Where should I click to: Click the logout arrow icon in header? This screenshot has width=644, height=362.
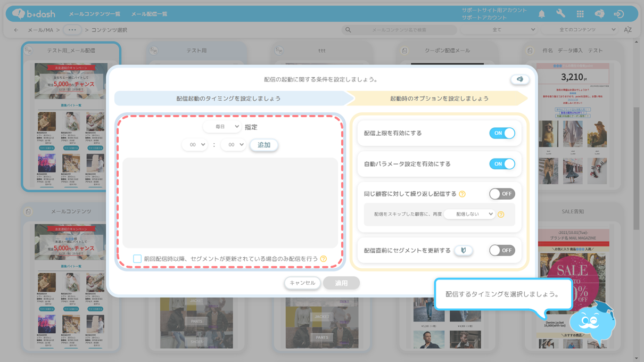(x=618, y=14)
